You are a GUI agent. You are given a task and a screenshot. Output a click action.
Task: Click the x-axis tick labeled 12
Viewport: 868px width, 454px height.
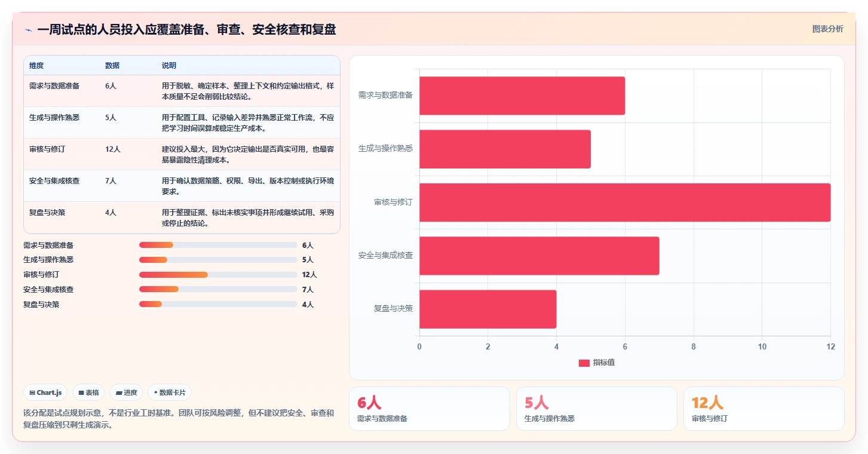point(830,347)
